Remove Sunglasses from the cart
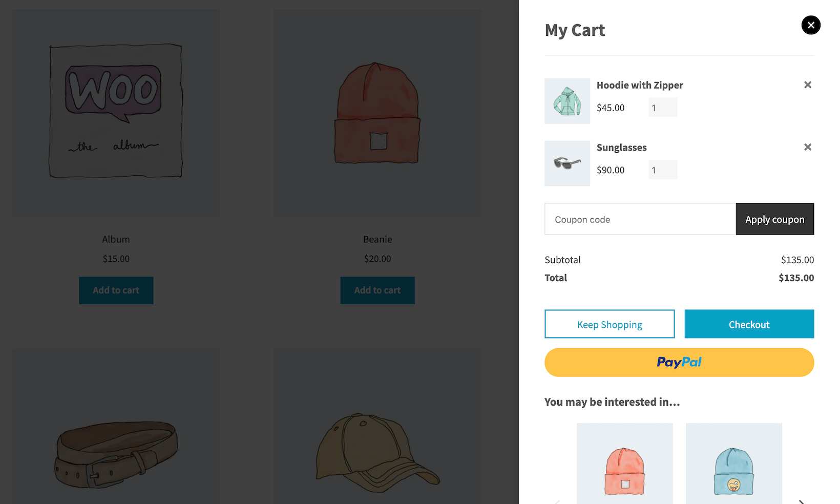Viewport: 840px width, 504px height. (x=808, y=148)
